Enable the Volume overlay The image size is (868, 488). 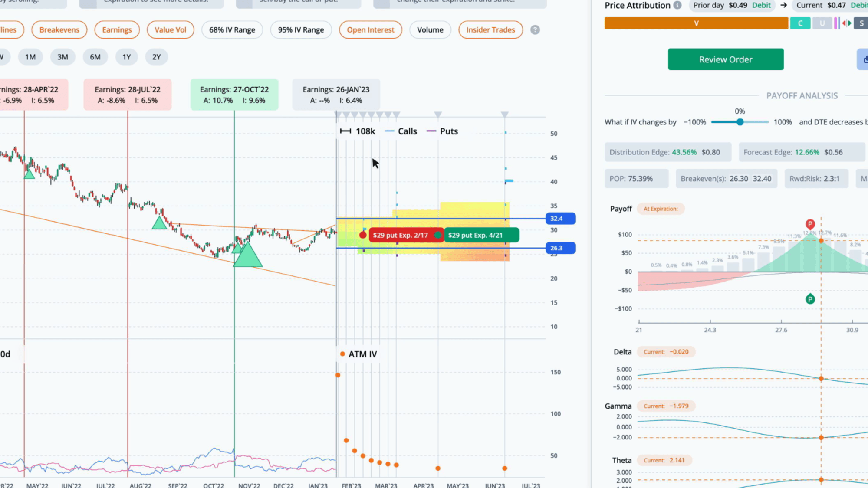click(x=430, y=30)
